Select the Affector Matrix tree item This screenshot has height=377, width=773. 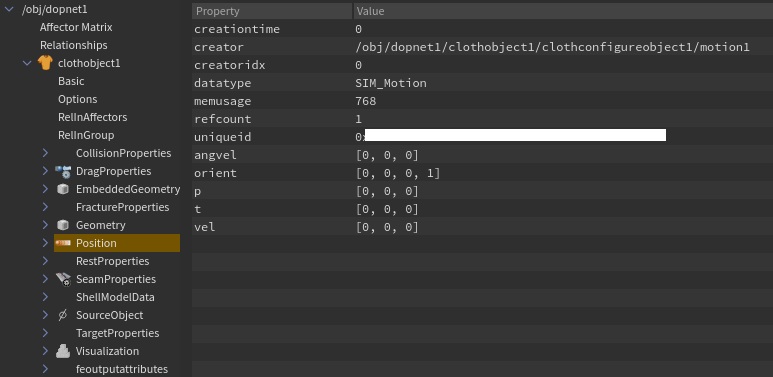click(76, 27)
